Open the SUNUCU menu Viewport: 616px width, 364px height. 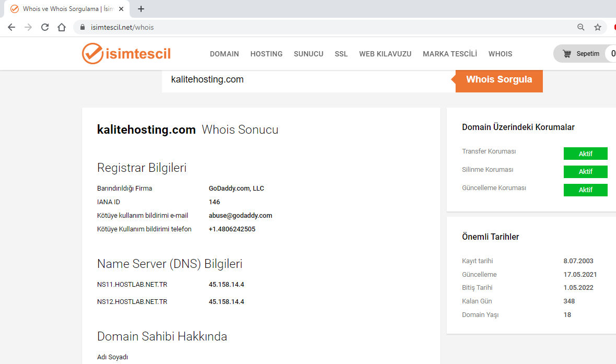tap(308, 54)
